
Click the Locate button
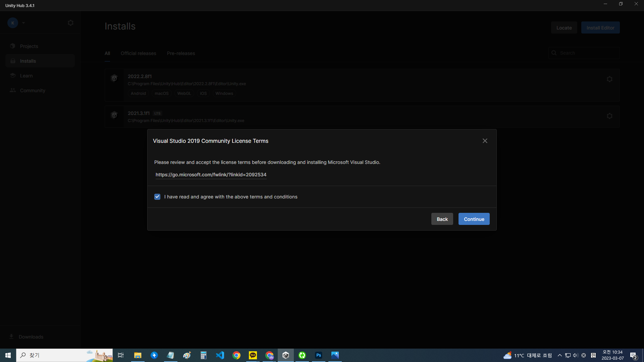pos(564,27)
